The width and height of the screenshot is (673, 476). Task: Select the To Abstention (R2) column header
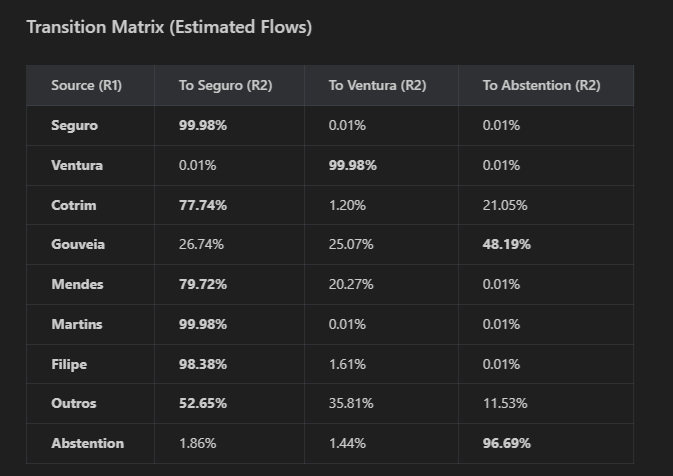[x=541, y=85]
